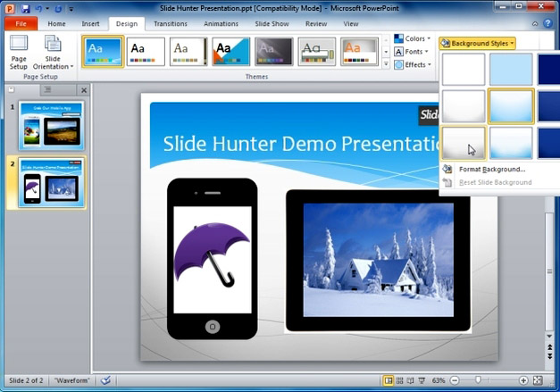Screen dimensions: 560x392
Task: Click the PowerPoint application logo icon
Action: coord(10,9)
